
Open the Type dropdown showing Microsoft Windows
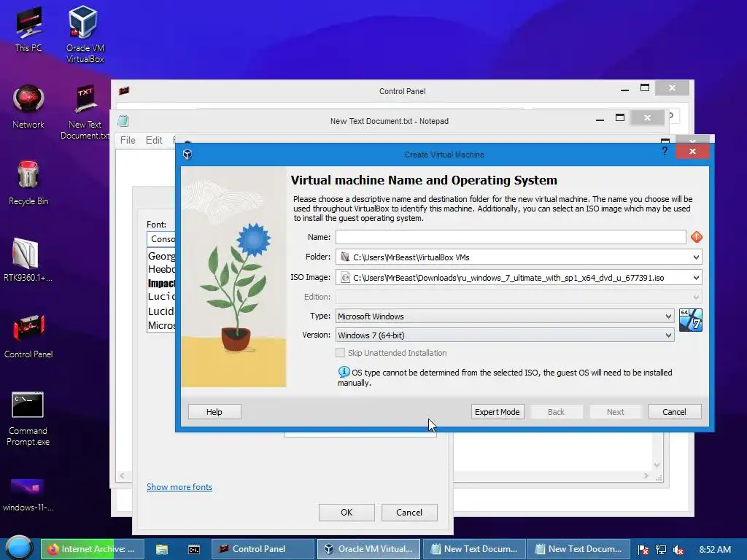505,316
